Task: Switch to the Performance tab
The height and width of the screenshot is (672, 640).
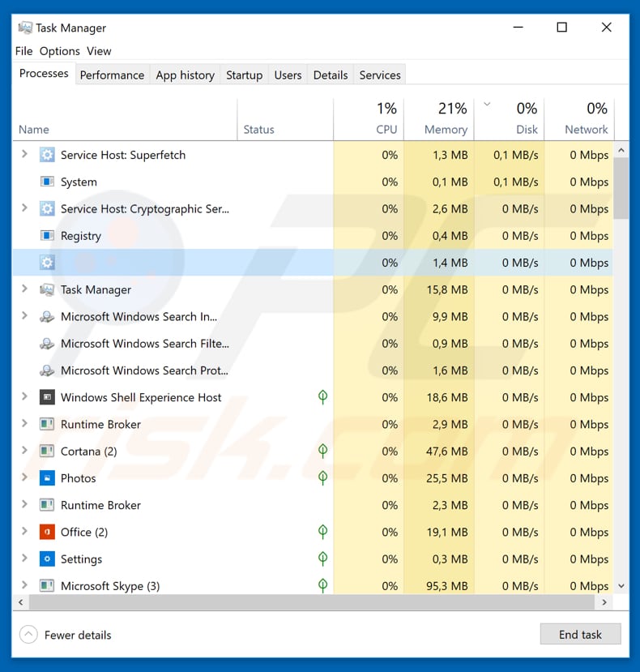Action: coord(113,75)
